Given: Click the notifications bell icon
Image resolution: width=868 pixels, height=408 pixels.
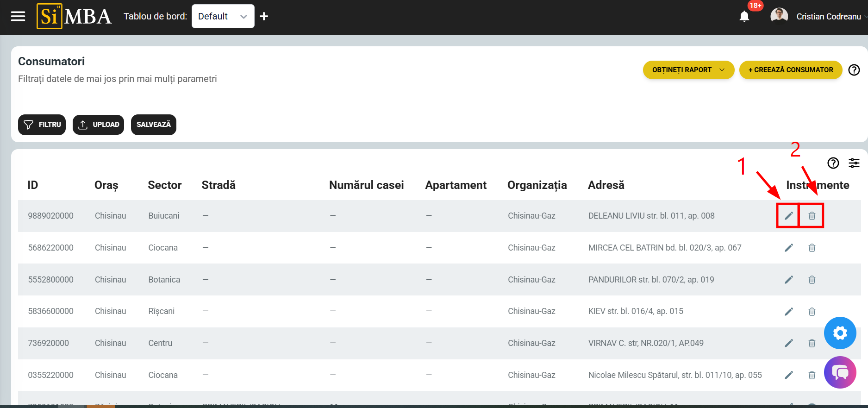Looking at the screenshot, I should (744, 17).
